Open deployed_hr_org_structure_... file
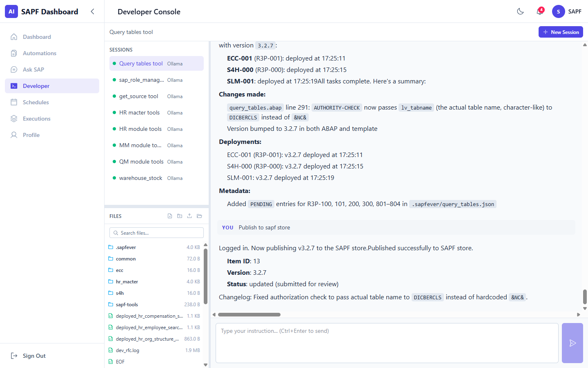 [x=154, y=339]
